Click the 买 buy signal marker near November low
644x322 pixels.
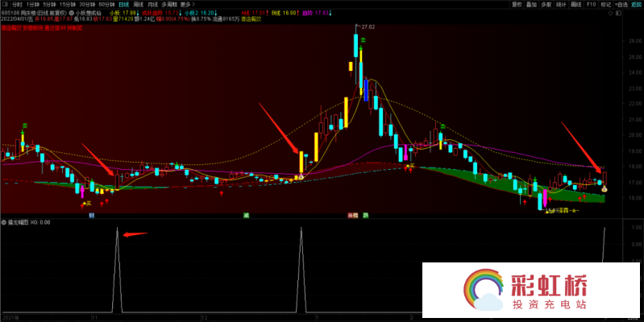click(x=87, y=204)
